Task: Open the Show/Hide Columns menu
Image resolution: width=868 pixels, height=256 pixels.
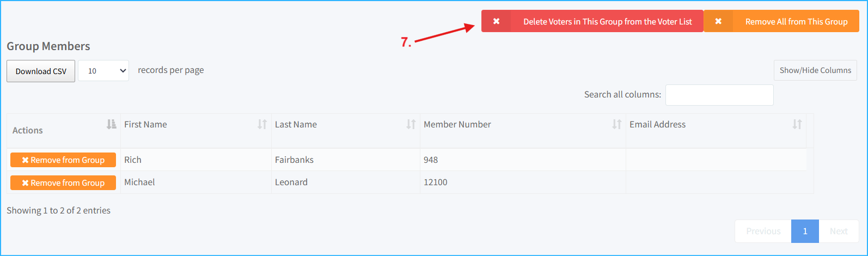Action: [x=815, y=70]
